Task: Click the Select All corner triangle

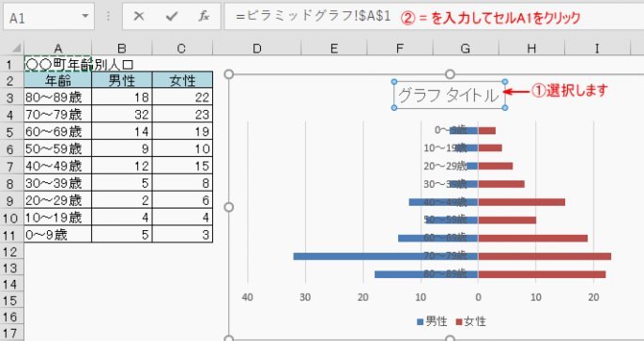Action: pyautogui.click(x=17, y=49)
